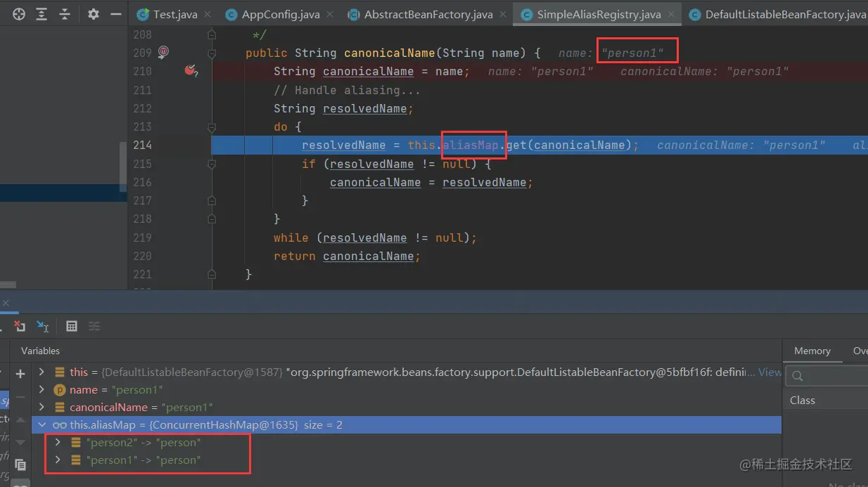Click the search magnifier icon in Memory panel

tap(798, 376)
